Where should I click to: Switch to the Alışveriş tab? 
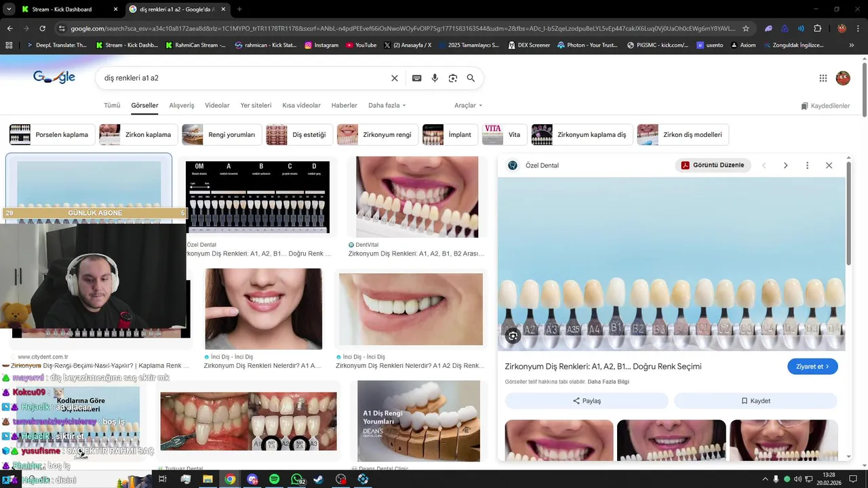(182, 106)
